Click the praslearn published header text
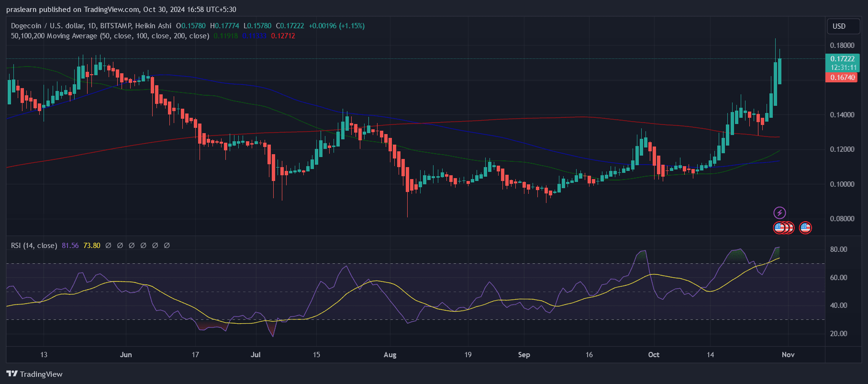The image size is (868, 384). point(121,10)
